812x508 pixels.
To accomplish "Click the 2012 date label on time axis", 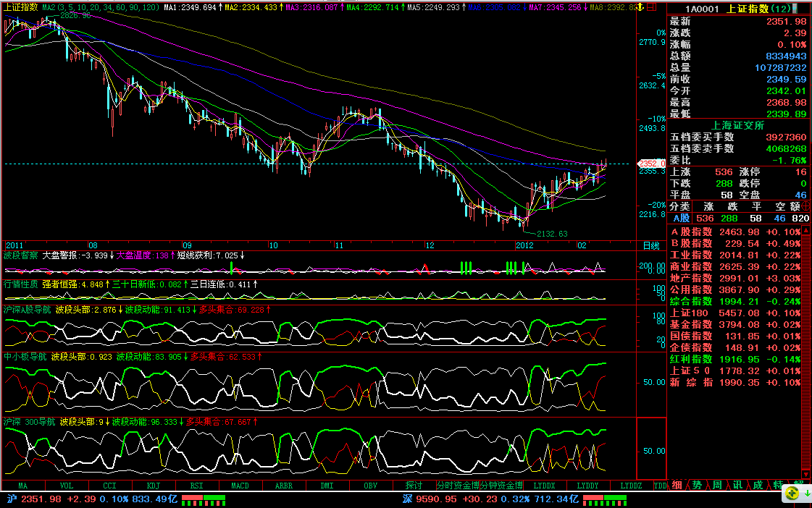I will tap(524, 245).
